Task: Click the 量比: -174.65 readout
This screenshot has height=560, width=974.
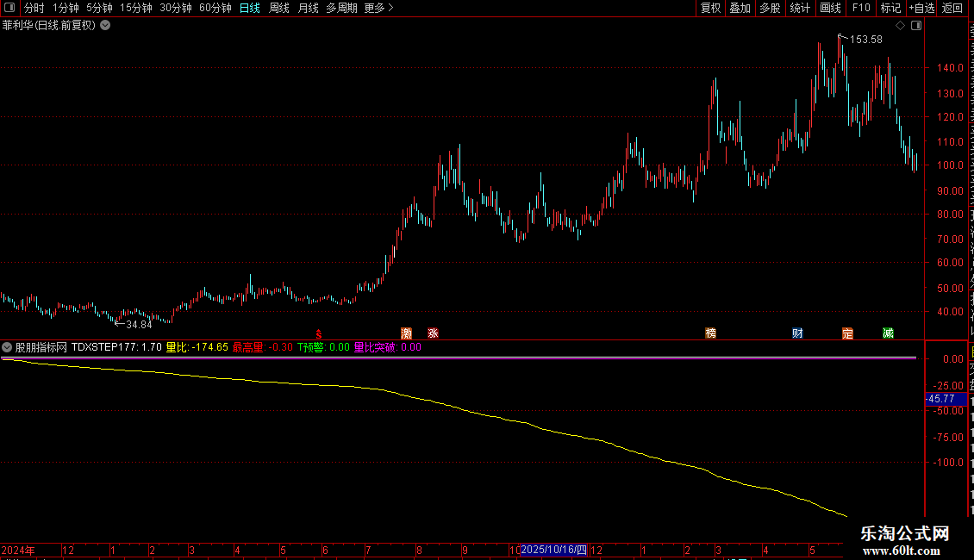Action: 197,347
